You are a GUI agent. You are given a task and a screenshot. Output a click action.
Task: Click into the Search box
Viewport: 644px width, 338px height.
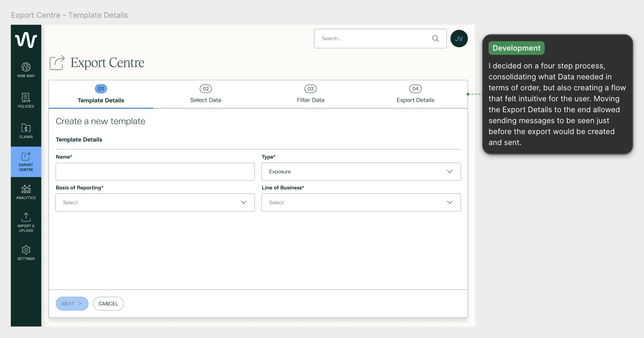coord(380,39)
